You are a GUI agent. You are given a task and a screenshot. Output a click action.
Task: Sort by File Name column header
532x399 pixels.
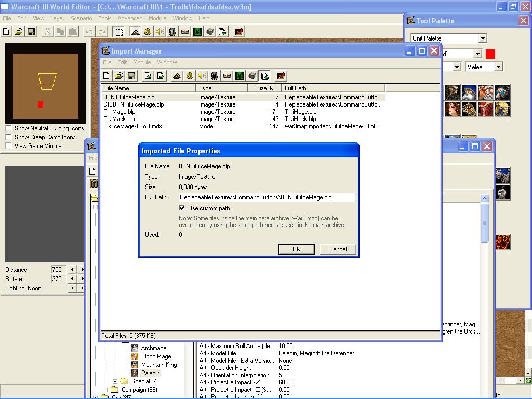pos(148,88)
